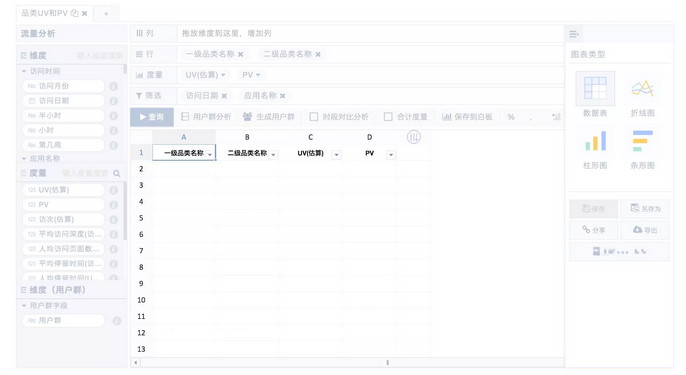686x375 pixels.
Task: Show info for the PV measure in the list
Action: click(x=114, y=205)
